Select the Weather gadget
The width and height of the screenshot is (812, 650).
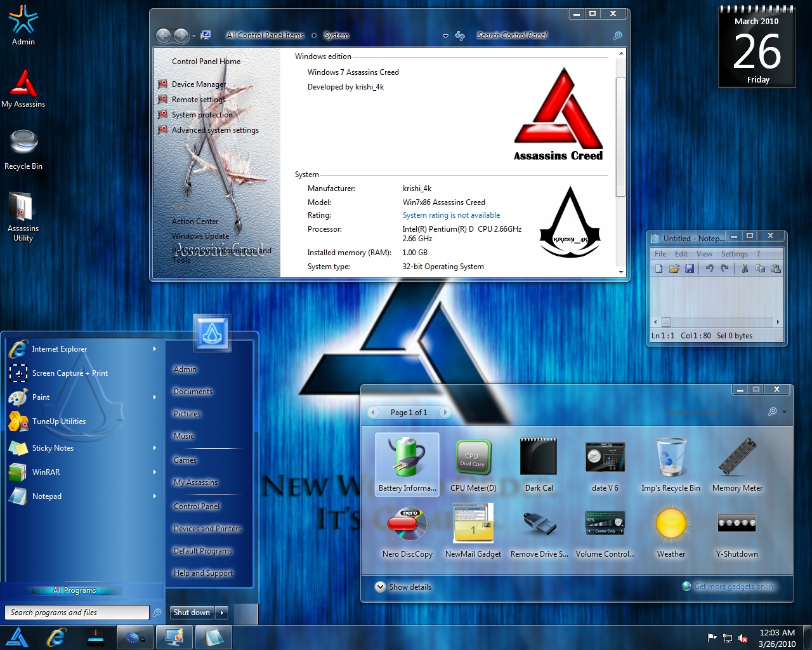tap(671, 531)
